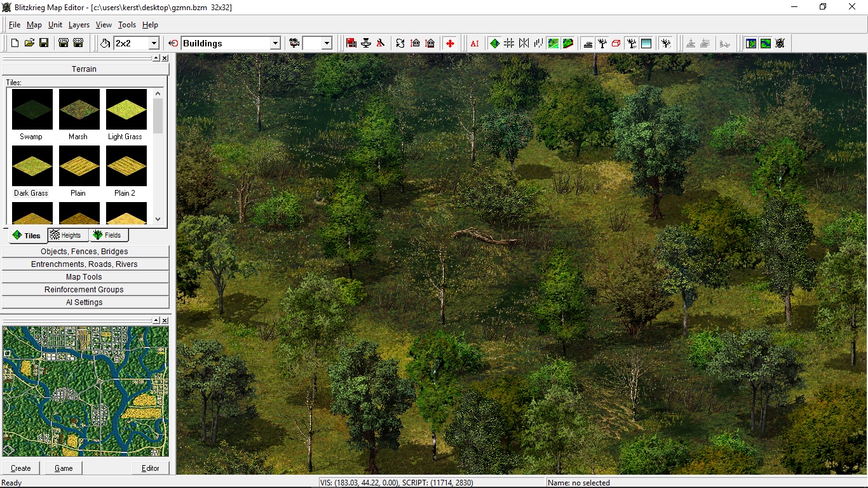Screen dimensions: 868x488
Task: Click the tiles list scroll down arrow
Action: pyautogui.click(x=158, y=219)
